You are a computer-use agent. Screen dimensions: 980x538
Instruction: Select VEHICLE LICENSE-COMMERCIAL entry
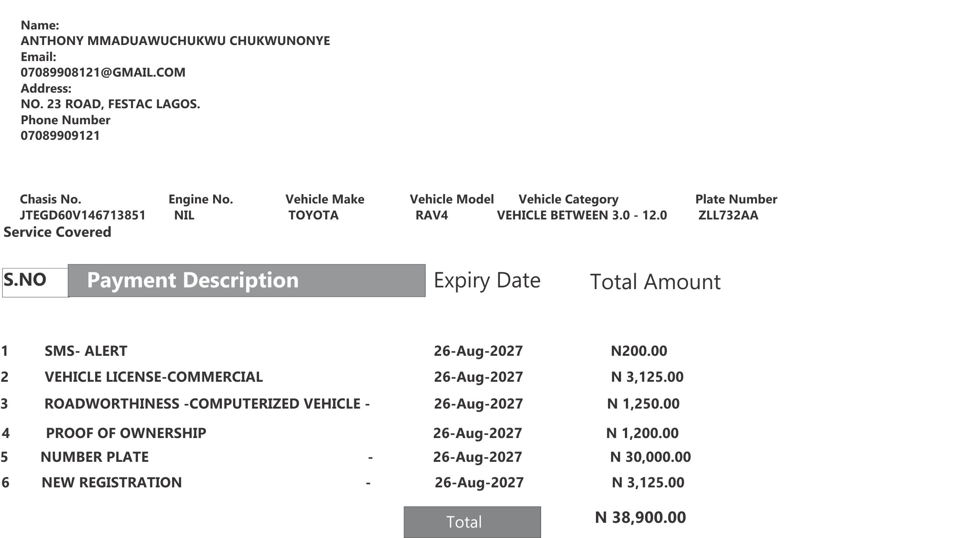tap(154, 377)
